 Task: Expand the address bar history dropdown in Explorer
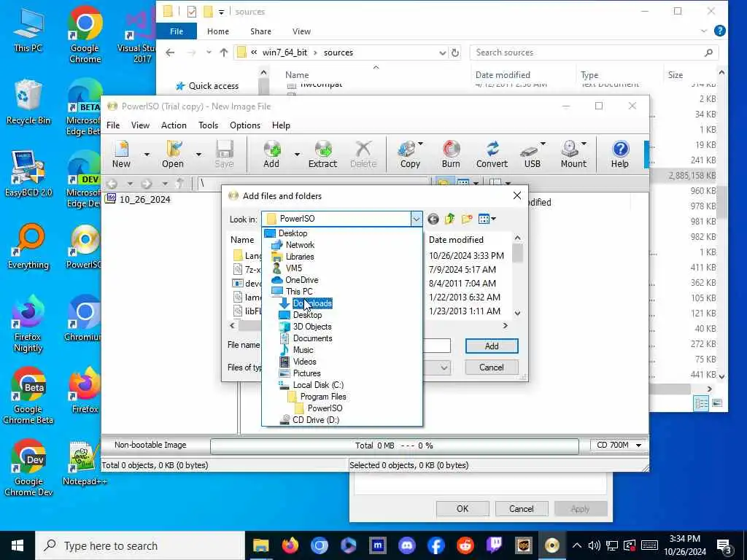(443, 52)
